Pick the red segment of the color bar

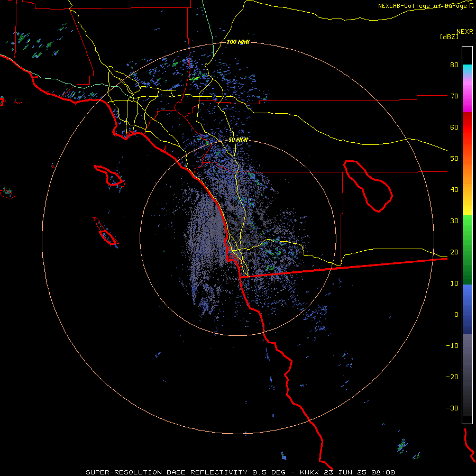(x=467, y=127)
